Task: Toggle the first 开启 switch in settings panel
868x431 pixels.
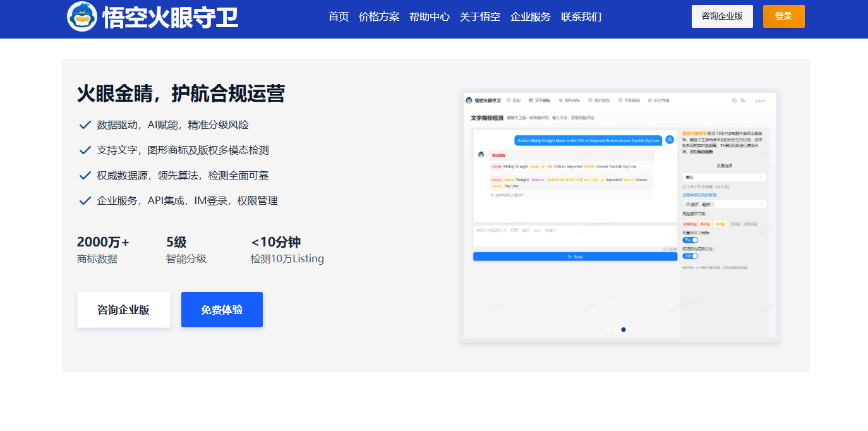Action: [690, 239]
